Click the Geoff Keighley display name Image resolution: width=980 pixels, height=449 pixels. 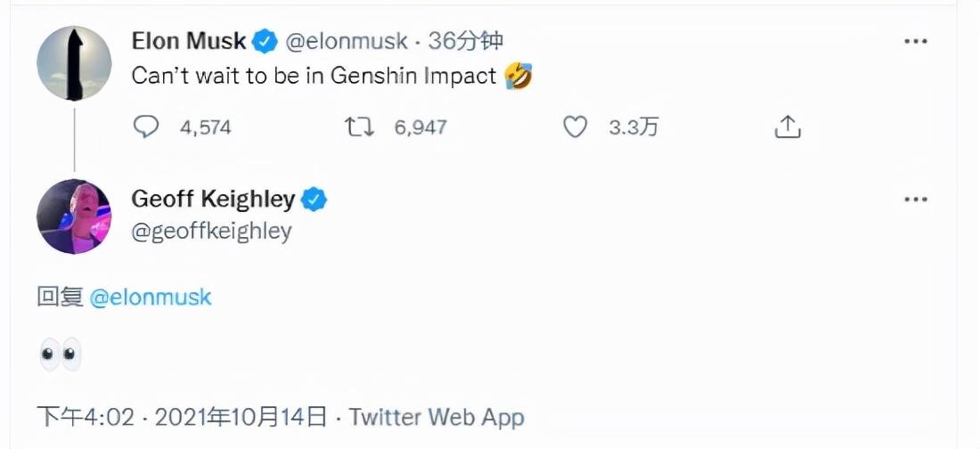click(x=213, y=200)
